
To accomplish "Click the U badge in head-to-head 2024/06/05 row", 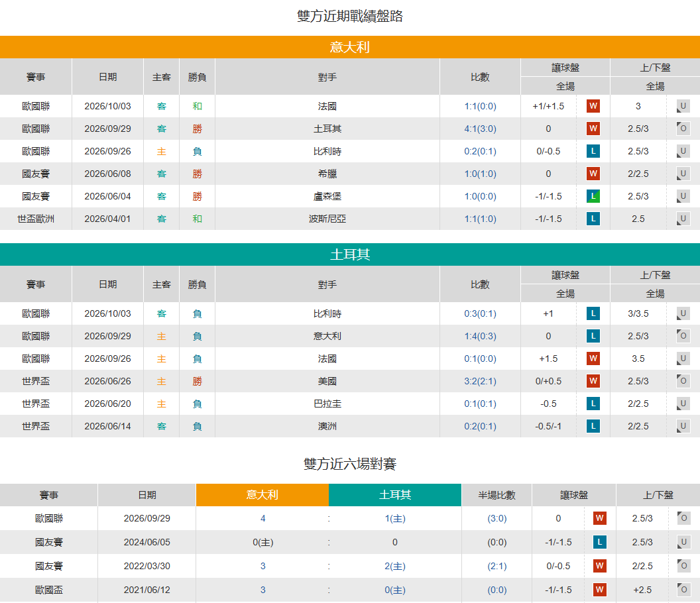I will click(683, 542).
